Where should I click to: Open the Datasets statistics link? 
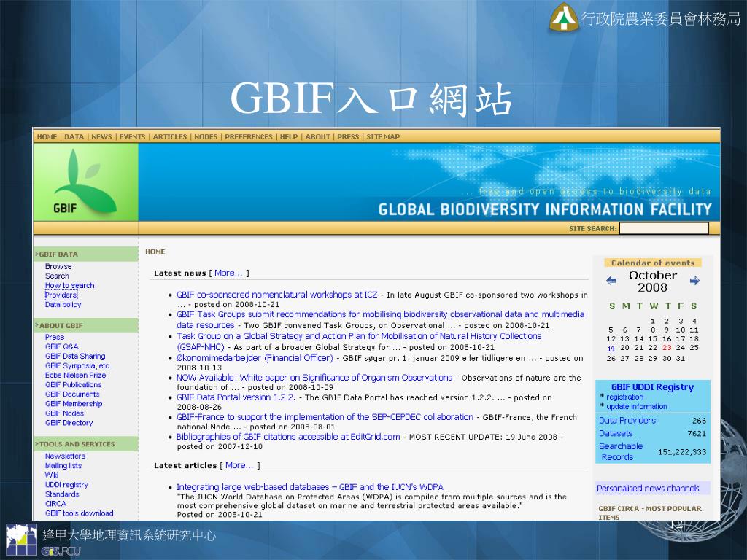coord(616,433)
